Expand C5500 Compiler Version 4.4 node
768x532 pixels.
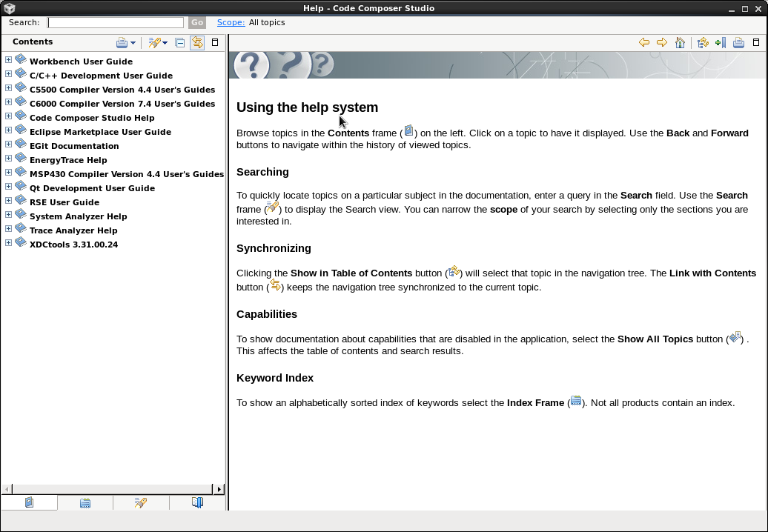(8, 88)
